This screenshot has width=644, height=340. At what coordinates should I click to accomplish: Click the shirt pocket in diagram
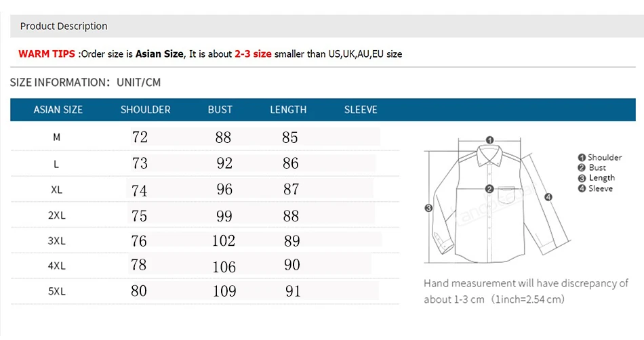(506, 195)
